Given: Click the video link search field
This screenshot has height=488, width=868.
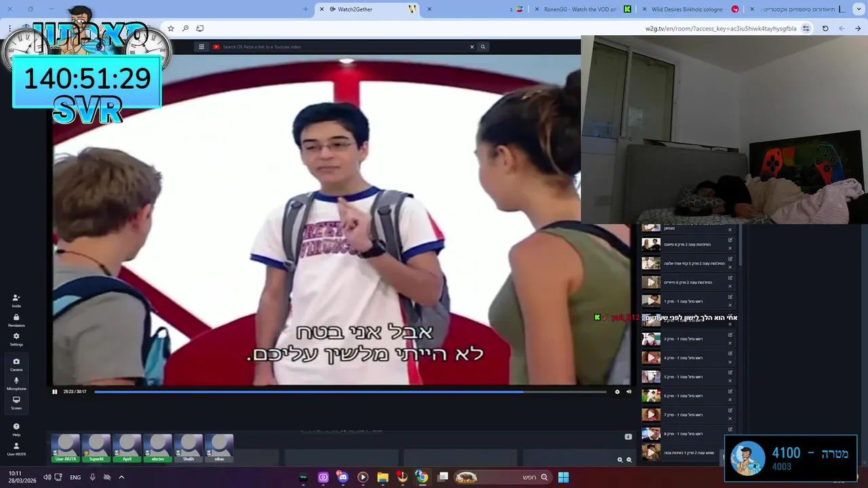Looking at the screenshot, I should 339,47.
